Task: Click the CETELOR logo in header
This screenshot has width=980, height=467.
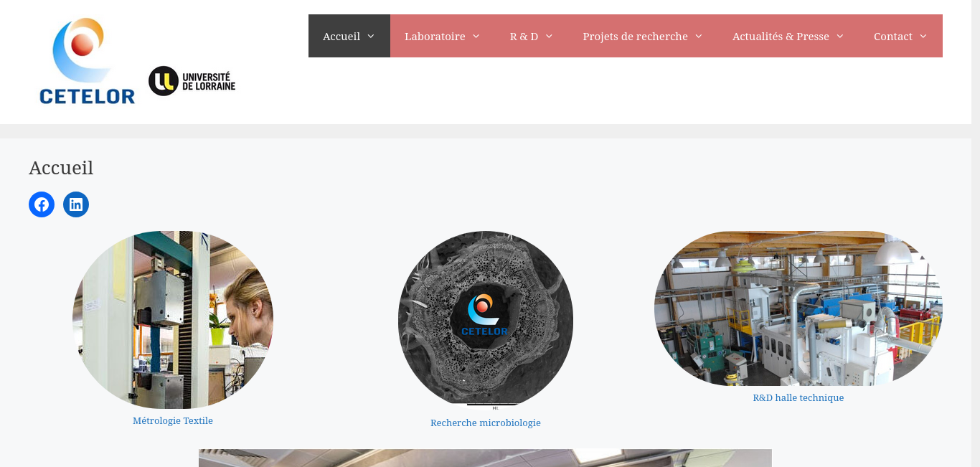Action: click(87, 61)
